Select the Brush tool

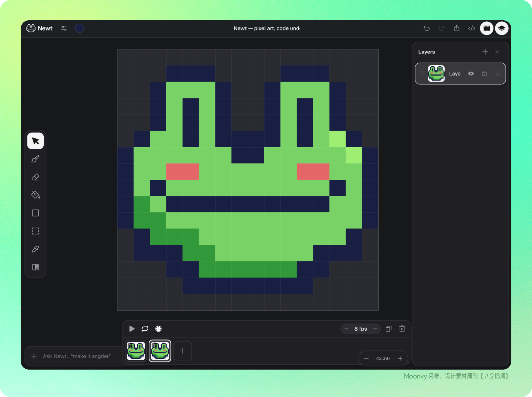point(36,159)
